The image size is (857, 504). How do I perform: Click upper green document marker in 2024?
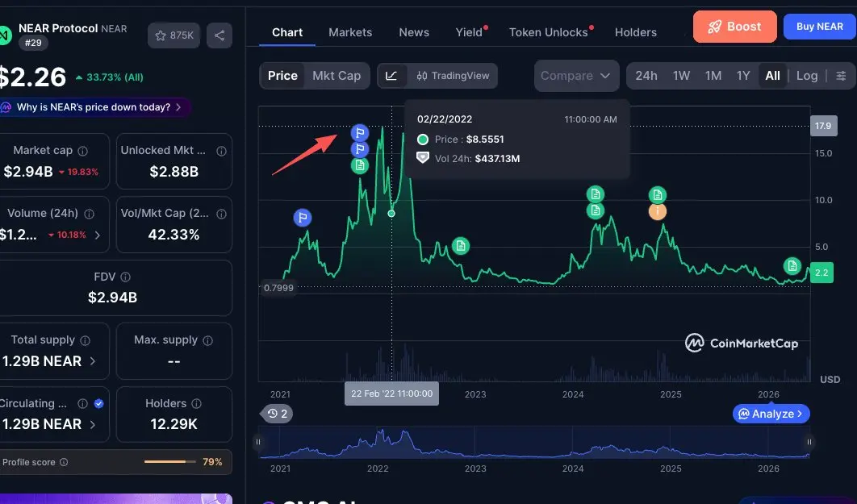[x=596, y=194]
